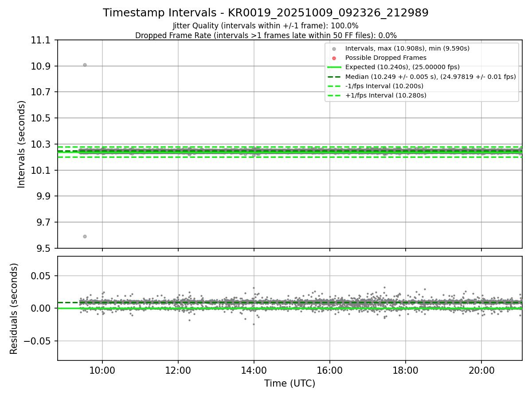Screen dimensions: 532x399
Task: Click the outlier data point near 10.9 seconds
Action: coord(85,65)
